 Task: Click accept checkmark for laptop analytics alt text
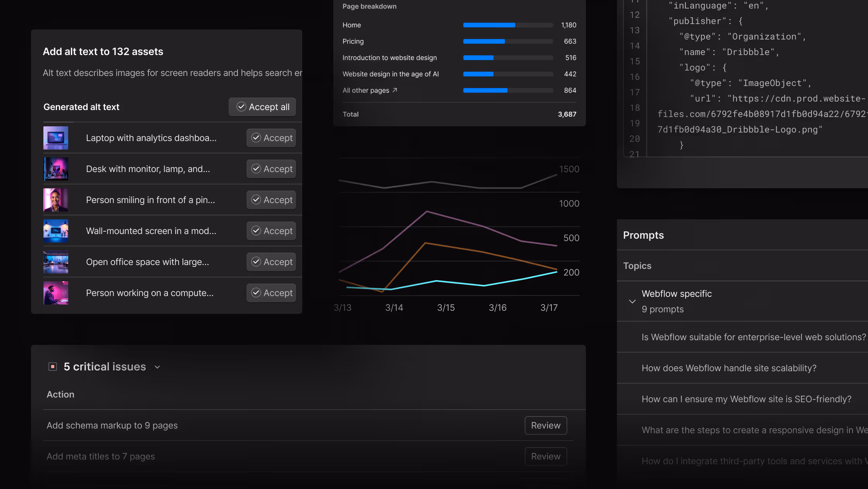pos(256,138)
